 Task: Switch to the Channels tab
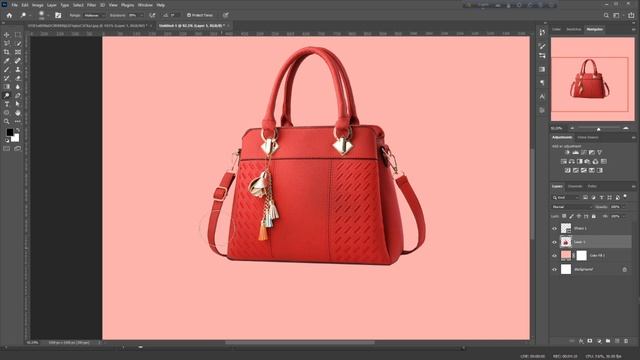575,187
